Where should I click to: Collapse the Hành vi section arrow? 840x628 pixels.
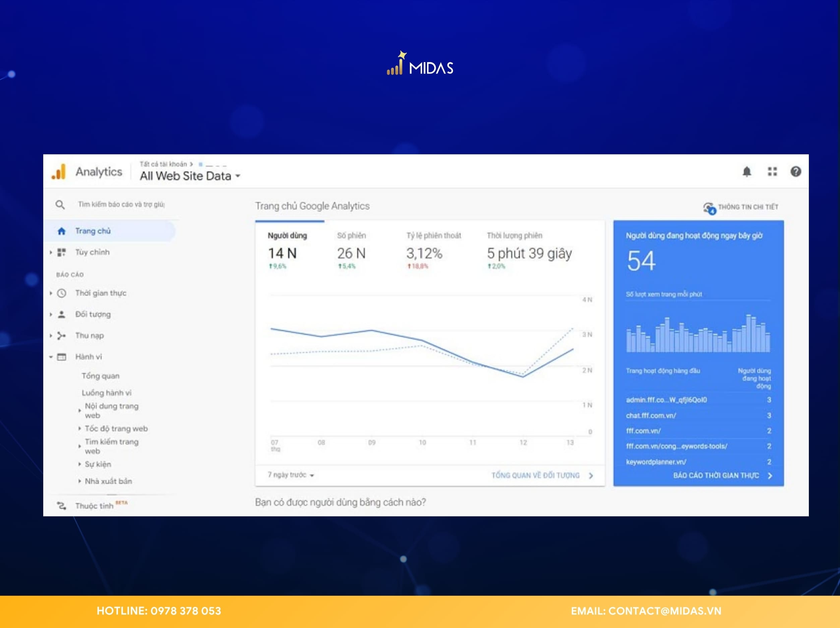click(x=51, y=357)
